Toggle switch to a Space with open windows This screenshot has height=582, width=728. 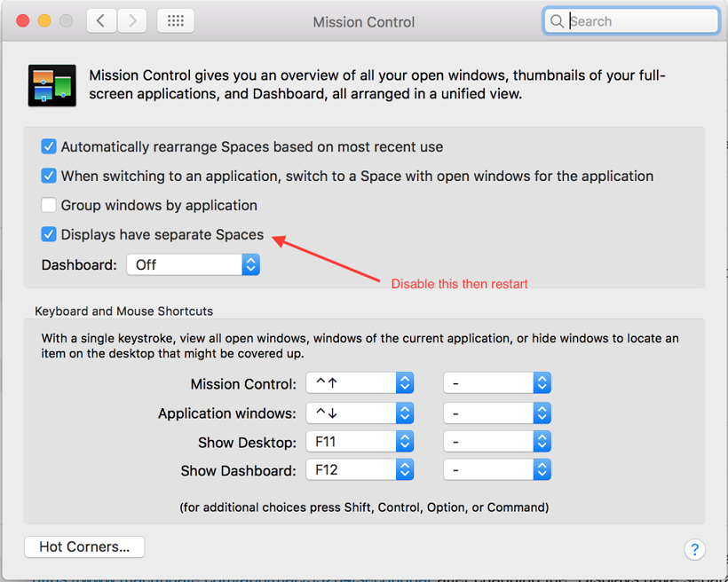48,176
